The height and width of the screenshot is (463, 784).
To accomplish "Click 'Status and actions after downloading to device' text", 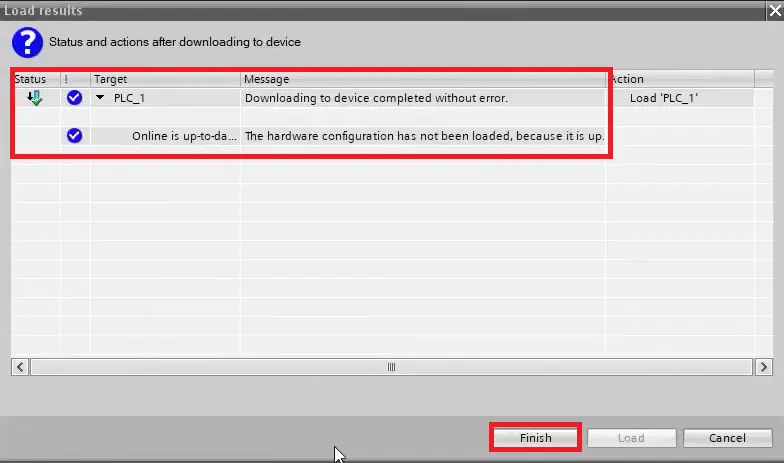I will pyautogui.click(x=174, y=42).
